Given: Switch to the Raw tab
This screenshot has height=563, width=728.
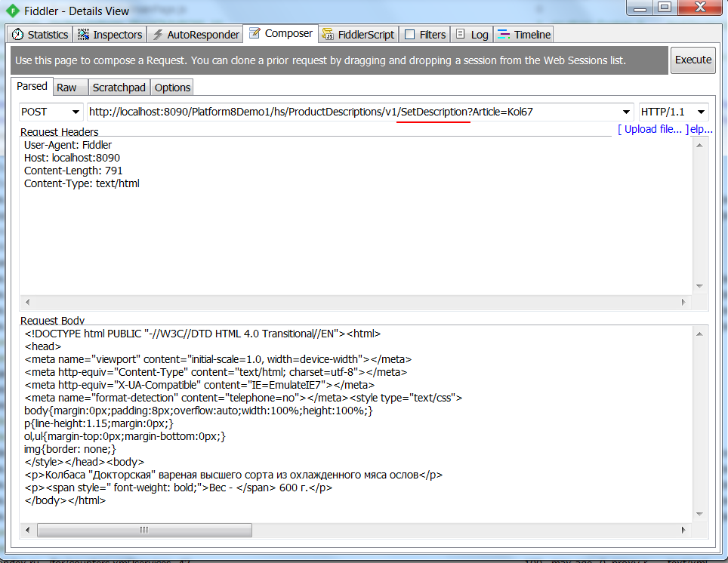Looking at the screenshot, I should [67, 88].
